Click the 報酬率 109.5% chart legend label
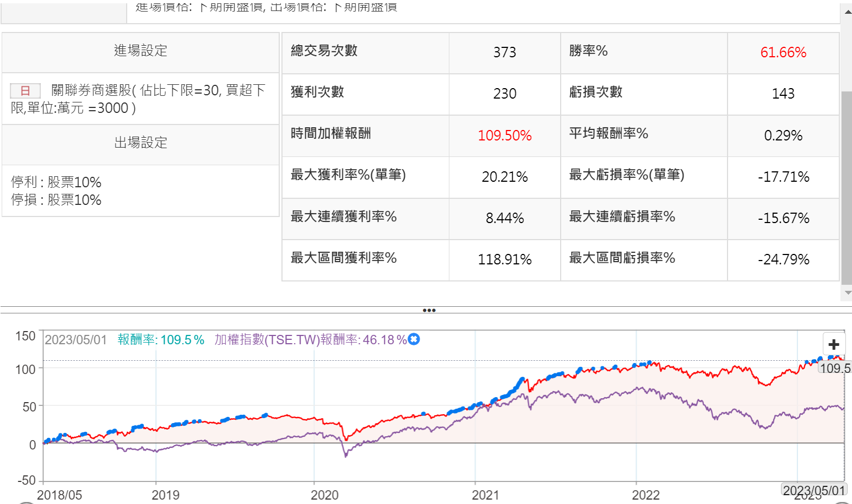Image resolution: width=852 pixels, height=504 pixels. pos(161,340)
